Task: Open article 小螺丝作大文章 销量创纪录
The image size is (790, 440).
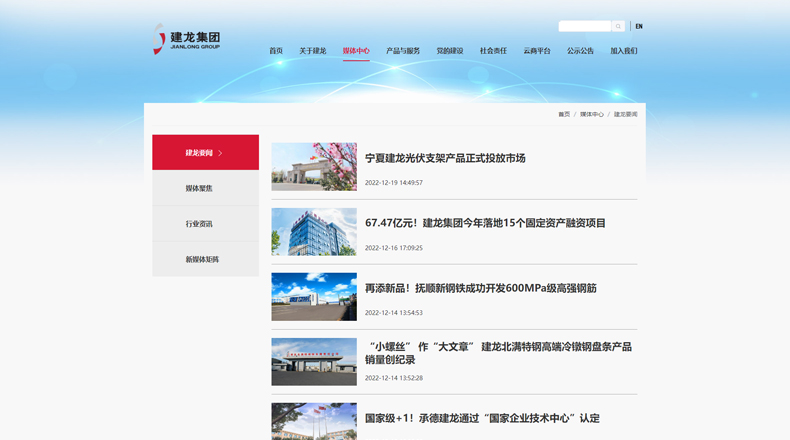Action: click(498, 353)
